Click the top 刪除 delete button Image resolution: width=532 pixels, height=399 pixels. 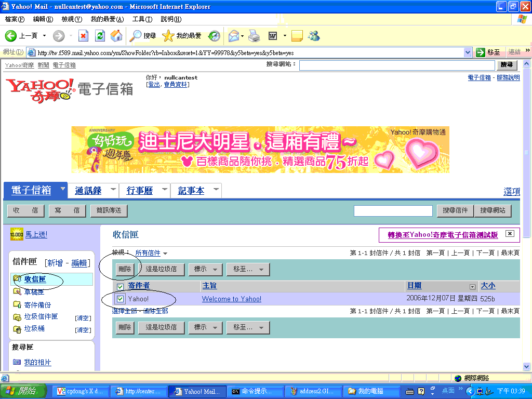125,269
